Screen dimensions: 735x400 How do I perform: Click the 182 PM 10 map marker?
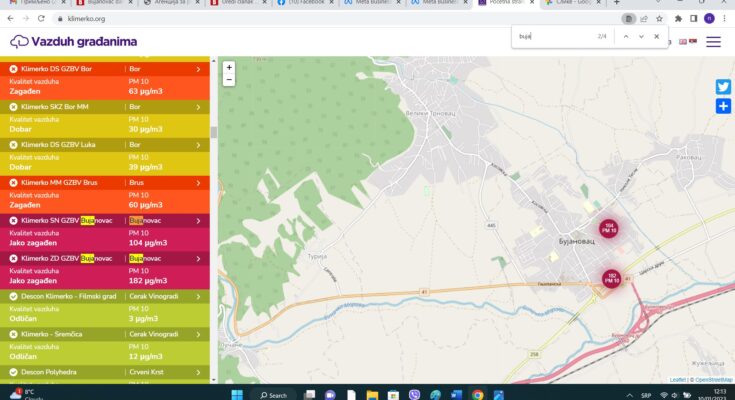click(611, 278)
